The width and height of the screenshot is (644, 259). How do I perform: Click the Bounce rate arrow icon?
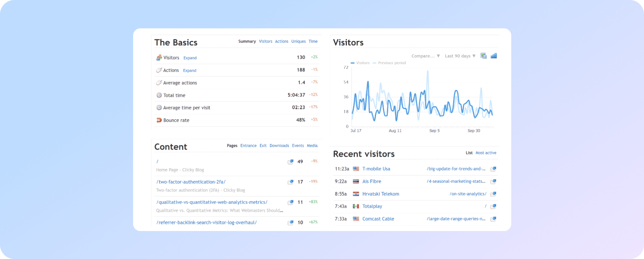tap(159, 120)
